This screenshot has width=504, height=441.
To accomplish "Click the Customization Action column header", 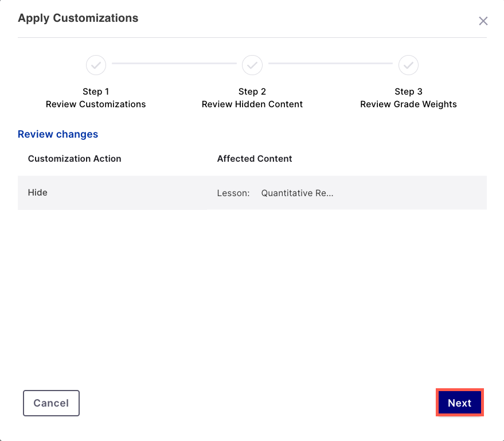I will [74, 158].
